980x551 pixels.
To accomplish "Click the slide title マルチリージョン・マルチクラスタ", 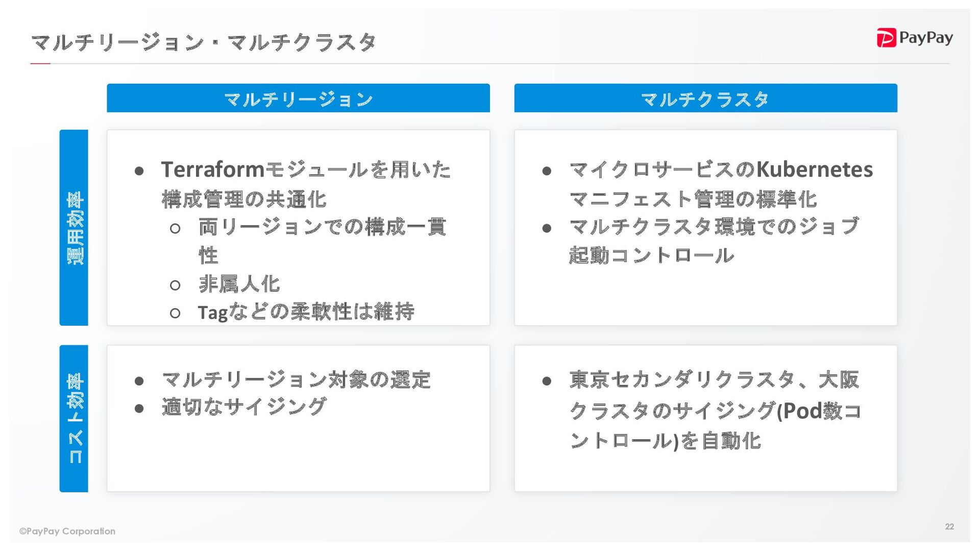I will click(x=204, y=42).
